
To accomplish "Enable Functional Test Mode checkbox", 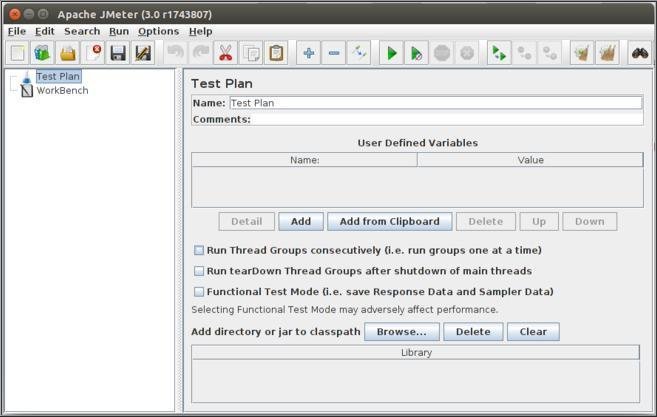I will pyautogui.click(x=199, y=292).
